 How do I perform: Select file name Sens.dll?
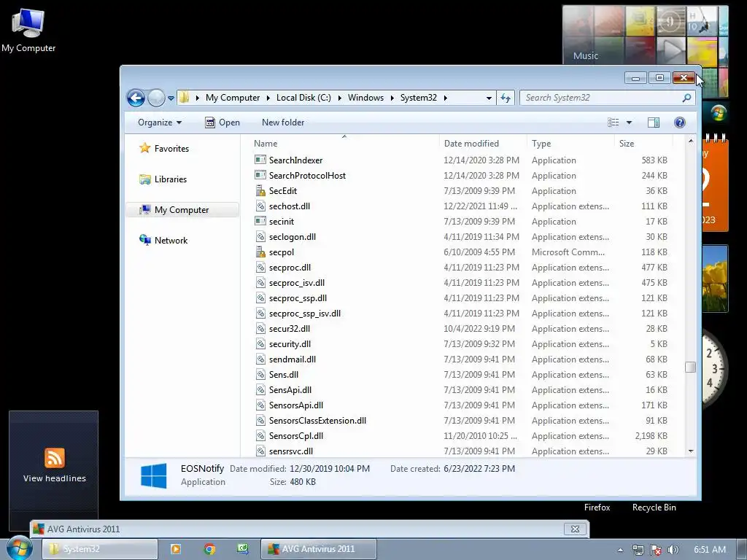(x=284, y=375)
